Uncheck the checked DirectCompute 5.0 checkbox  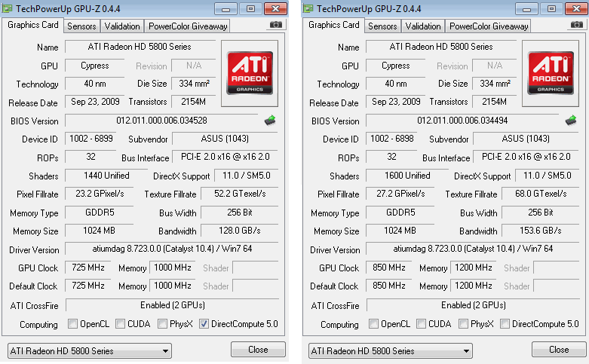[204, 324]
